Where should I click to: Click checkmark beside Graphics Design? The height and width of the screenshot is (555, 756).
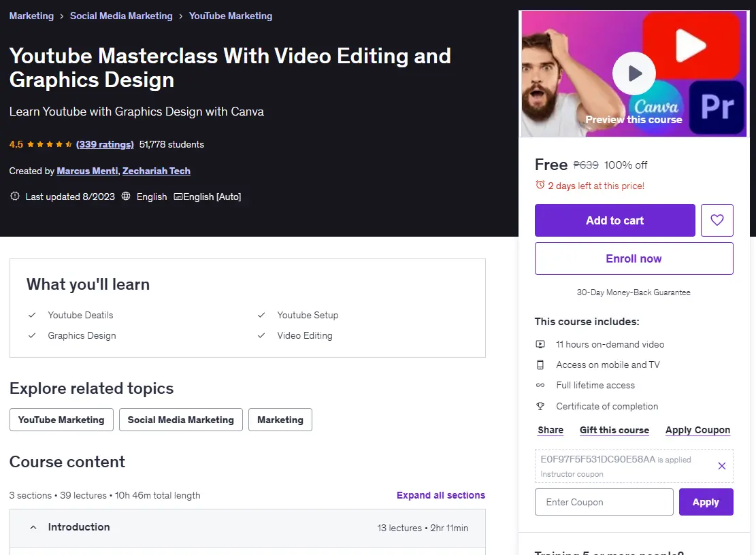[32, 335]
